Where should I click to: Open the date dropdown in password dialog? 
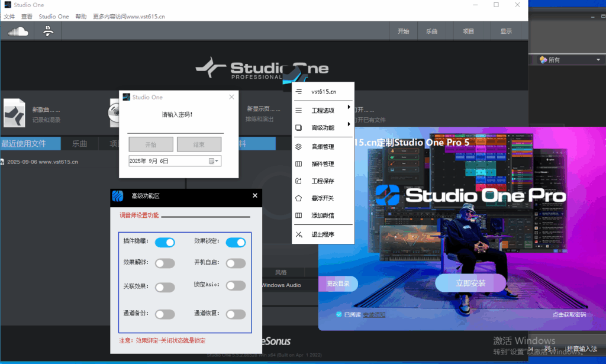click(217, 160)
